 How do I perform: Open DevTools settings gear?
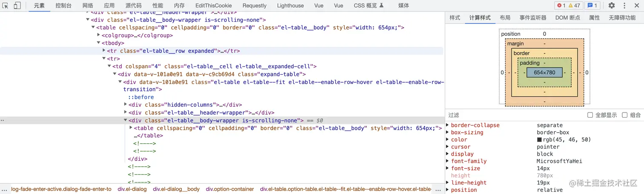[x=612, y=6]
